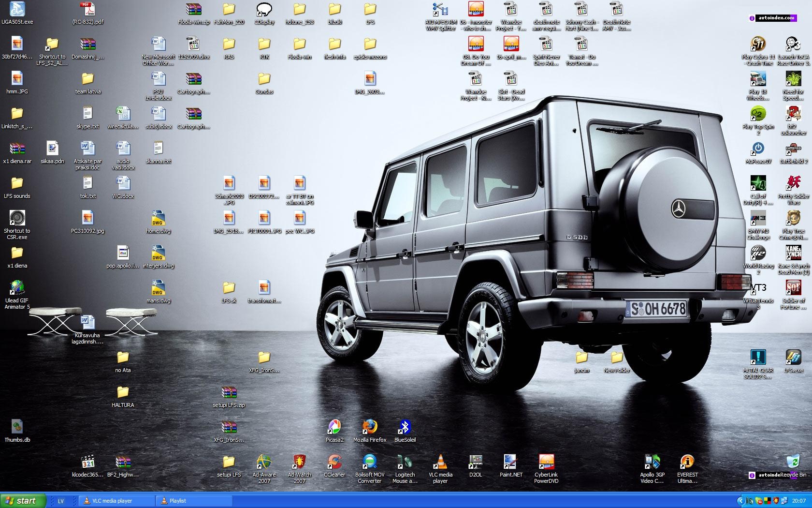
Task: Open Thumbs.db file
Action: point(17,427)
